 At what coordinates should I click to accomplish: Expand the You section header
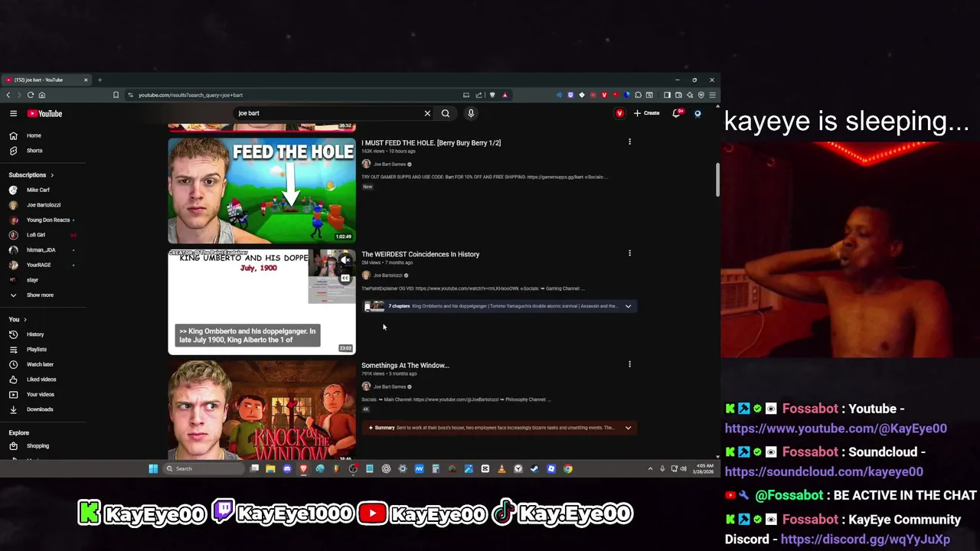[x=18, y=319]
